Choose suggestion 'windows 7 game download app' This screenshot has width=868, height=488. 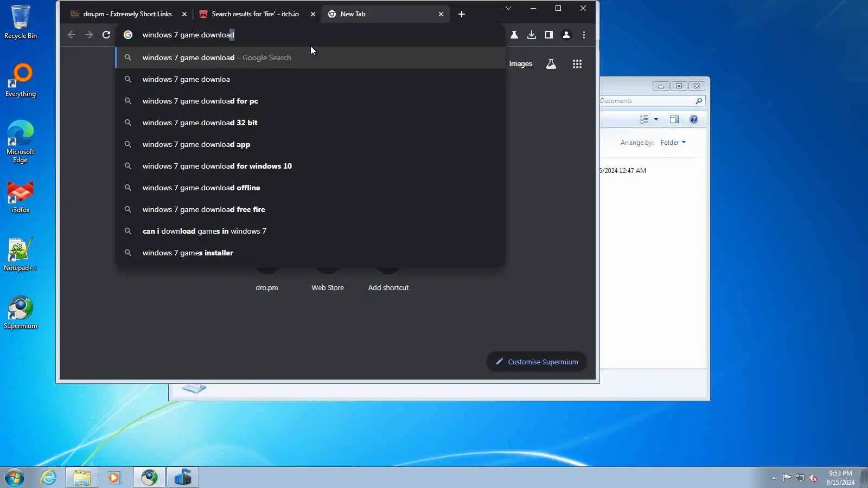(x=310, y=144)
